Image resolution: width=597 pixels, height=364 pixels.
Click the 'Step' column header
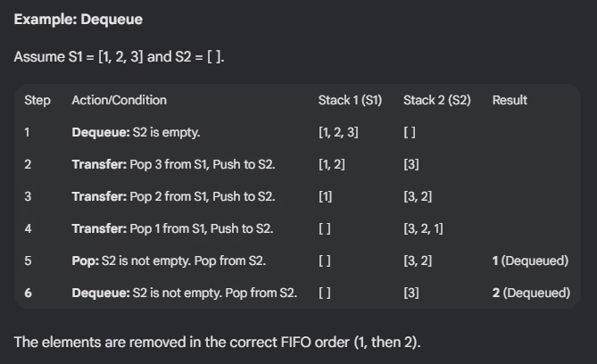pos(37,100)
